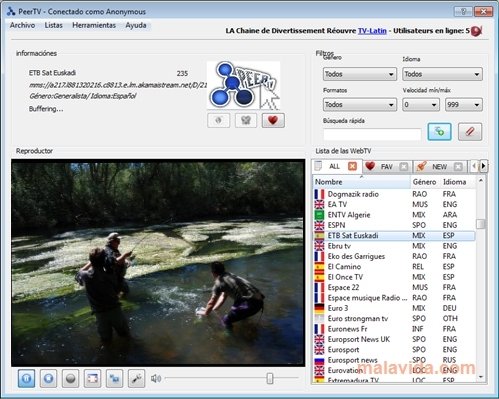This screenshot has width=499, height=399.
Task: Focus the Búsqueda rápida search field
Action: (372, 134)
